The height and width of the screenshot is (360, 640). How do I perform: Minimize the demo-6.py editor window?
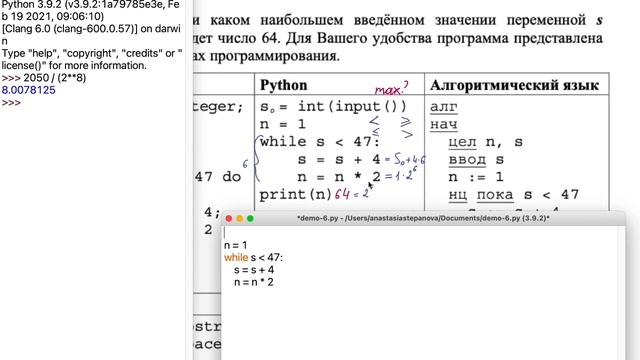(x=240, y=219)
